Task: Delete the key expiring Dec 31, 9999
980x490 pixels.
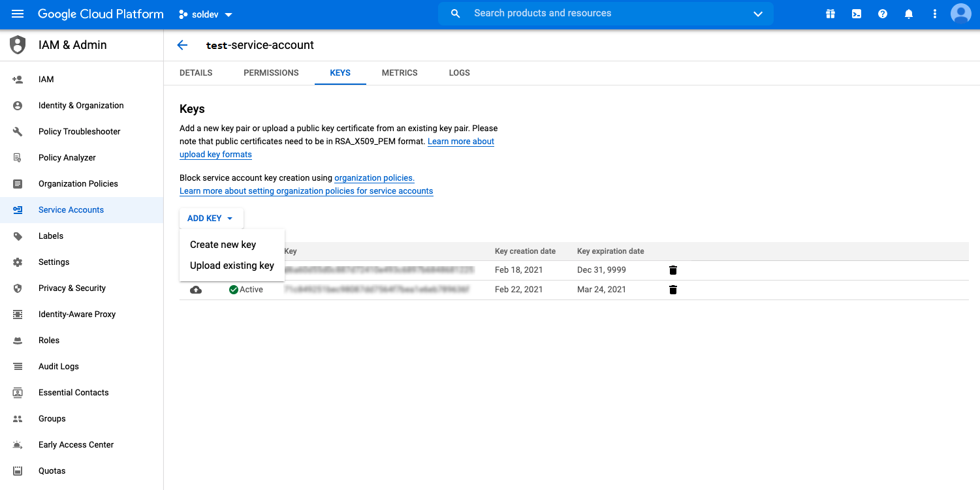Action: pos(673,270)
